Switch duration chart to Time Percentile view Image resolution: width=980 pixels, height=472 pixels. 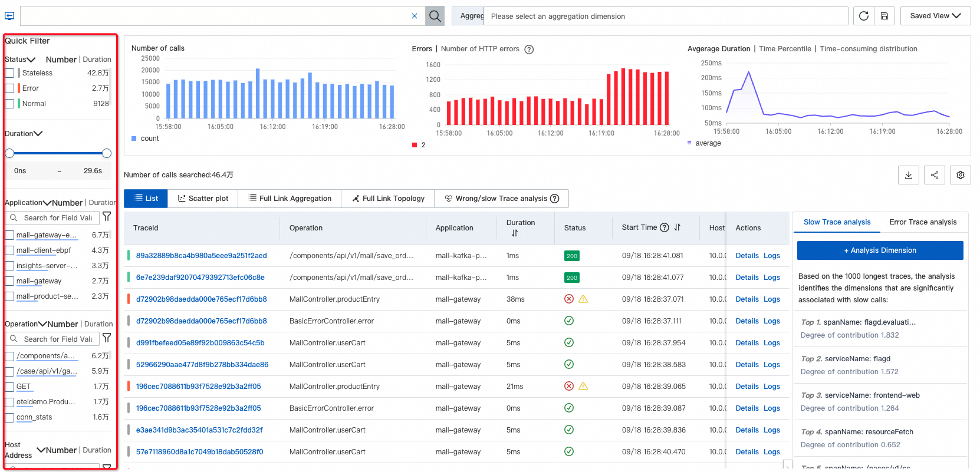point(785,49)
